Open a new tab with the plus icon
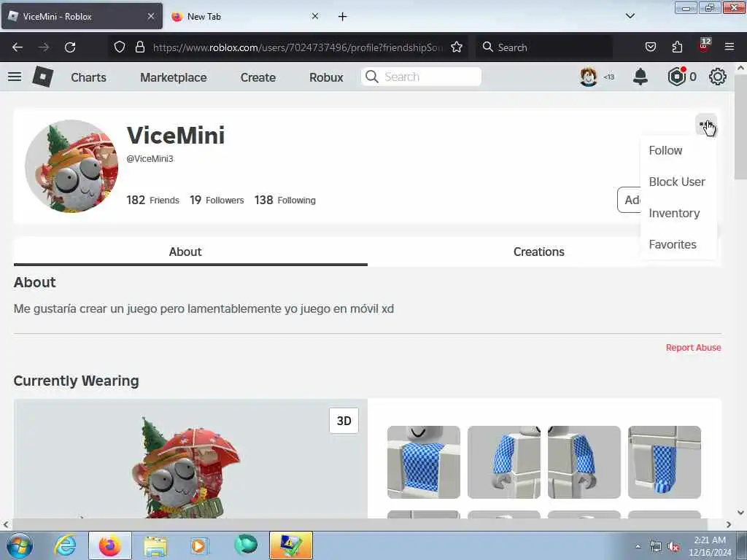The width and height of the screenshot is (747, 560). pyautogui.click(x=343, y=17)
